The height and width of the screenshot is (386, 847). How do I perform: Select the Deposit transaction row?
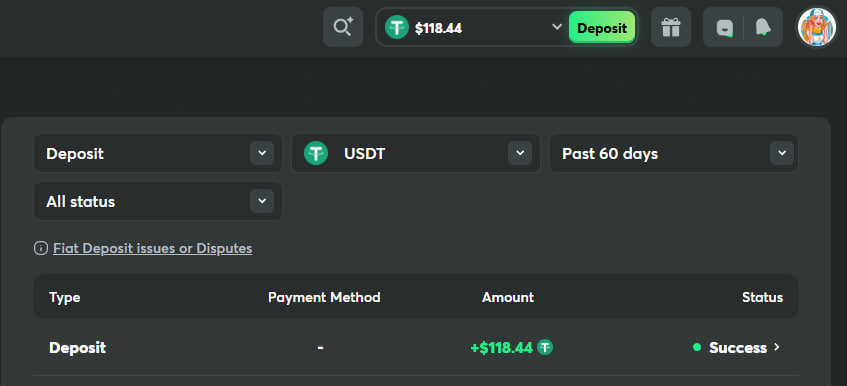coord(416,347)
